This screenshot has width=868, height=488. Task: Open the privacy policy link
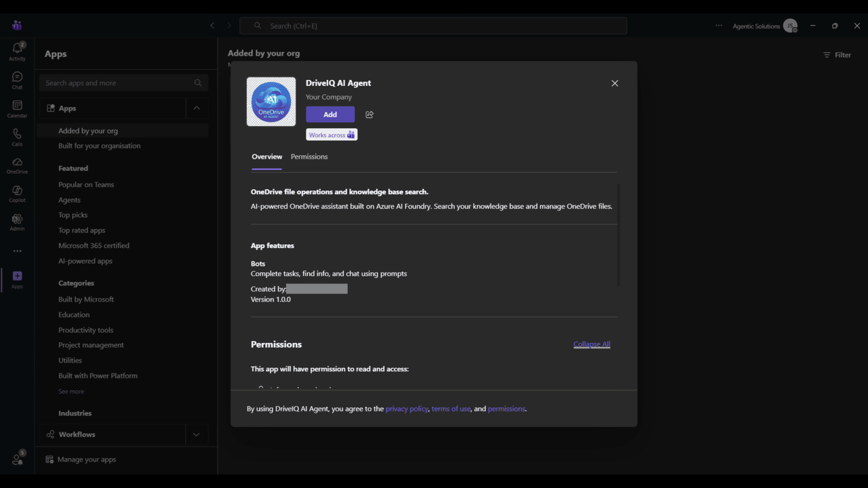pyautogui.click(x=407, y=409)
